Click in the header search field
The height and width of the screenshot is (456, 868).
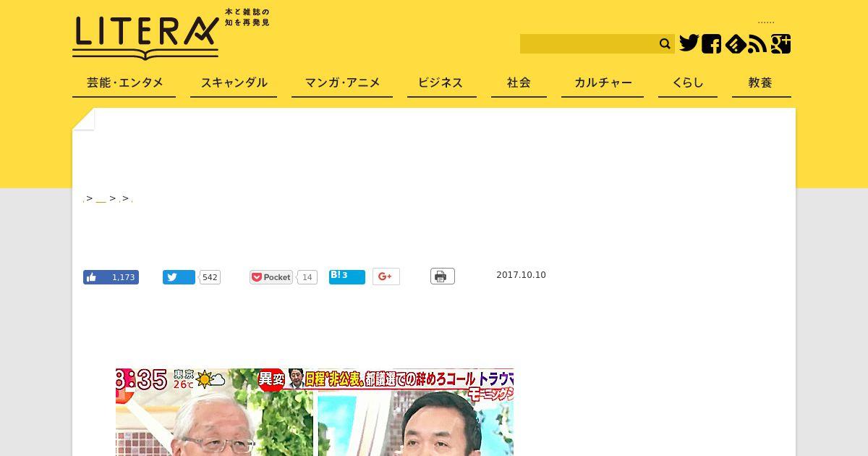pos(589,44)
